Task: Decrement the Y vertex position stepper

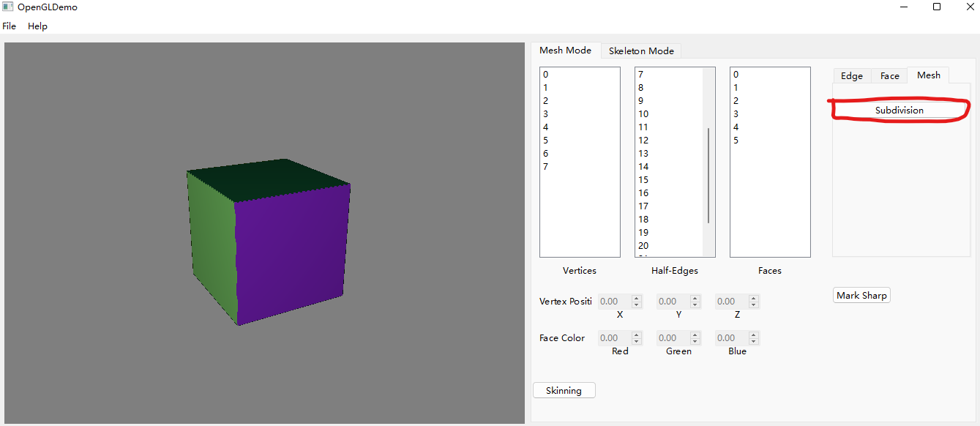Action: click(695, 304)
